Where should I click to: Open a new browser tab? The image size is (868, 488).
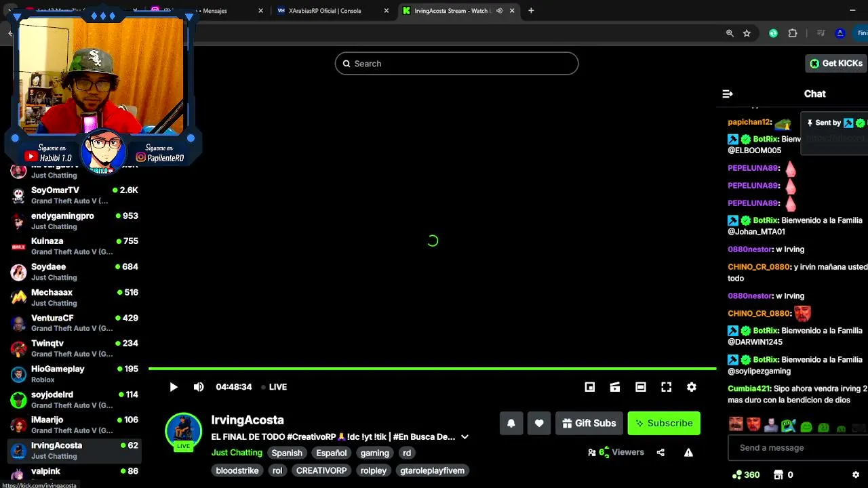pyautogui.click(x=531, y=11)
